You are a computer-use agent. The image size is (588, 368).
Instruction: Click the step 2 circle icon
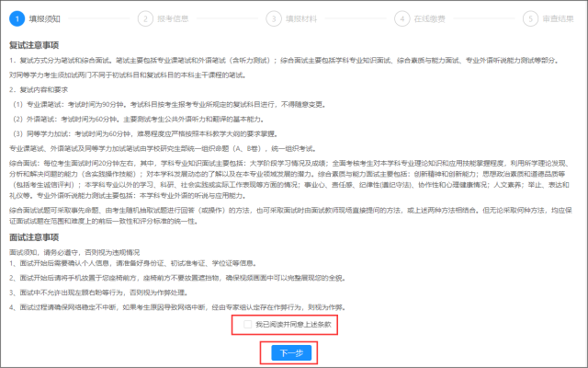(144, 17)
